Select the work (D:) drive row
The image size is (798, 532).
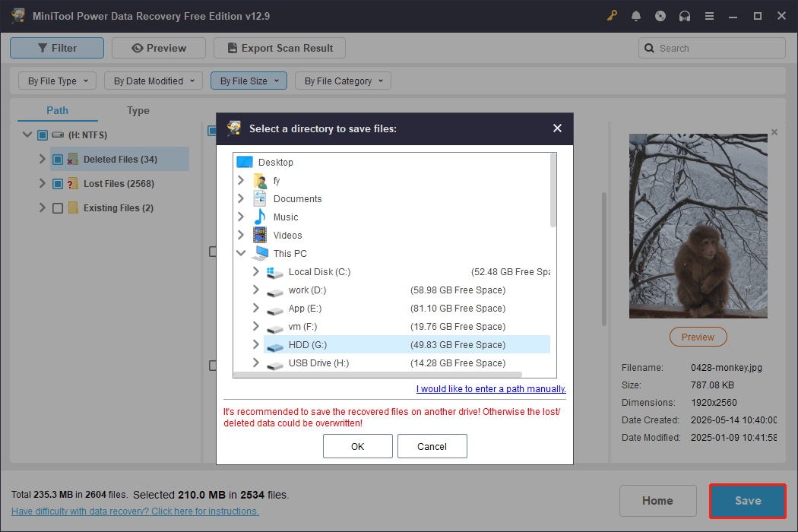click(x=407, y=290)
